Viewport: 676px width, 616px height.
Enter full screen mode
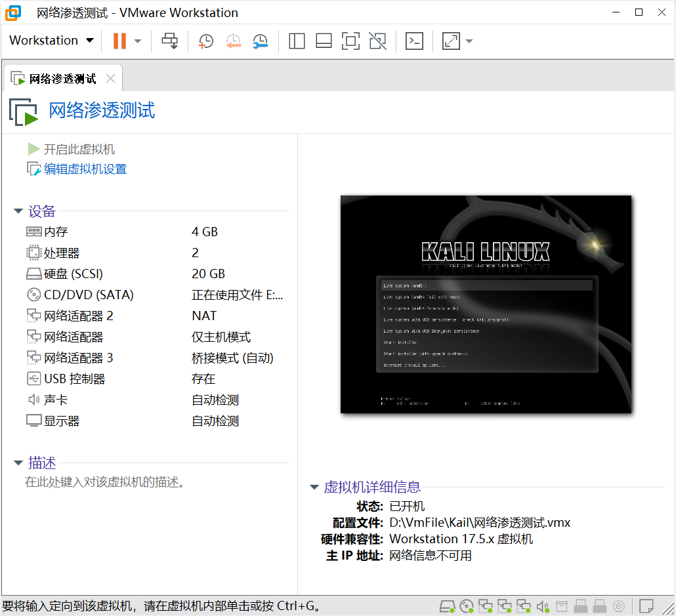pos(350,41)
